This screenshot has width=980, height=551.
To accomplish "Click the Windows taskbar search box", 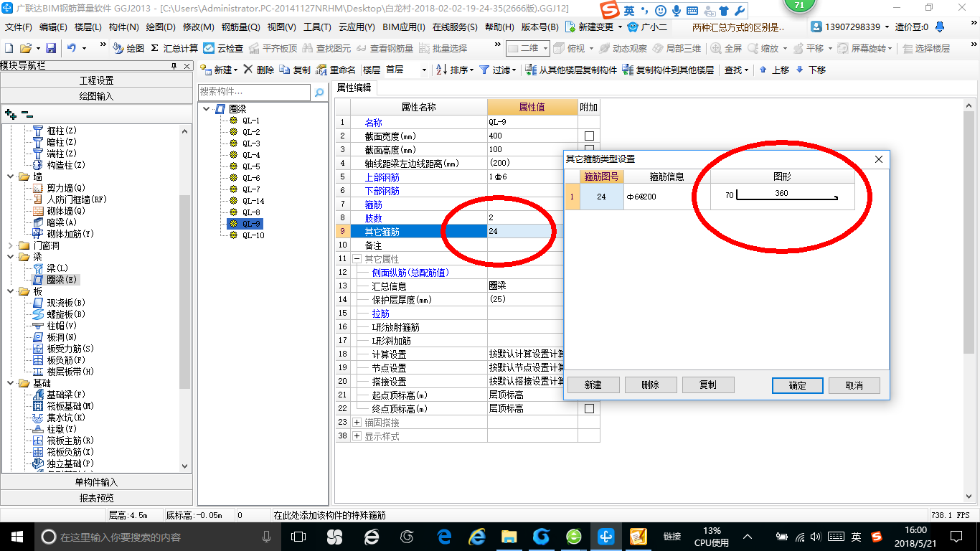I will (x=156, y=537).
